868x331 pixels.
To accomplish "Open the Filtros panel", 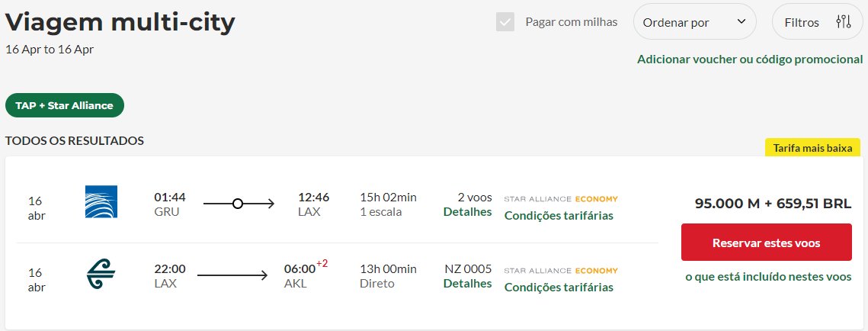I will click(x=817, y=22).
